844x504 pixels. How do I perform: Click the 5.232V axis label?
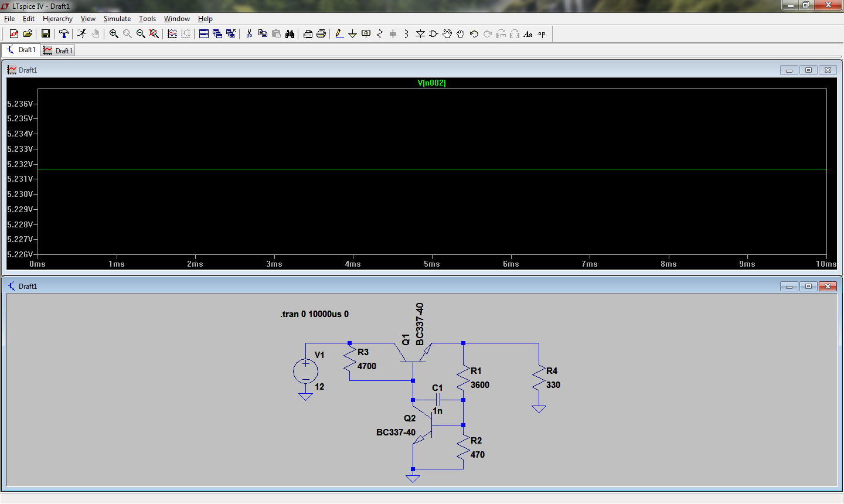20,164
